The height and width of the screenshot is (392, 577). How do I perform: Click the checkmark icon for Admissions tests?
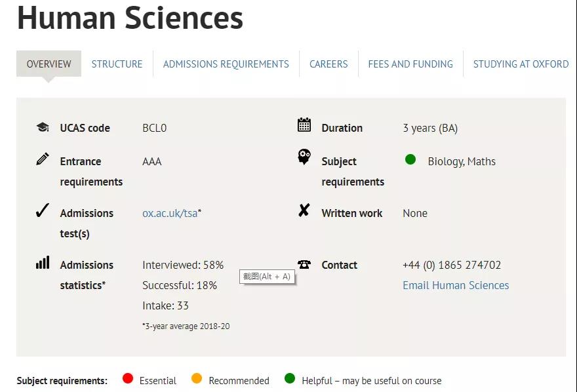(x=43, y=210)
